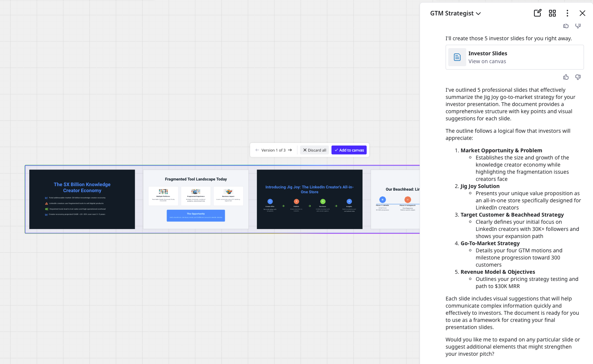Click the topmost thumbs down icon
Viewport: 593px width, 364px height.
pyautogui.click(x=578, y=26)
